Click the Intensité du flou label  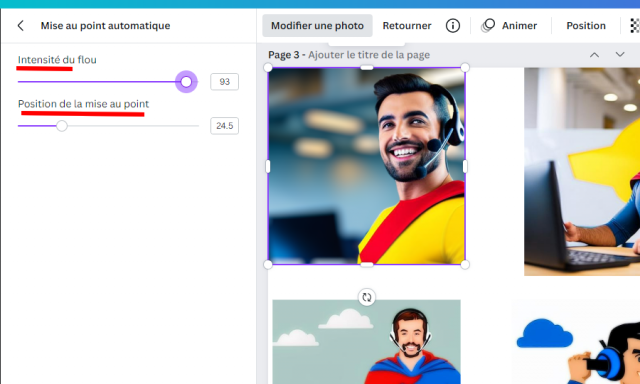tap(57, 60)
